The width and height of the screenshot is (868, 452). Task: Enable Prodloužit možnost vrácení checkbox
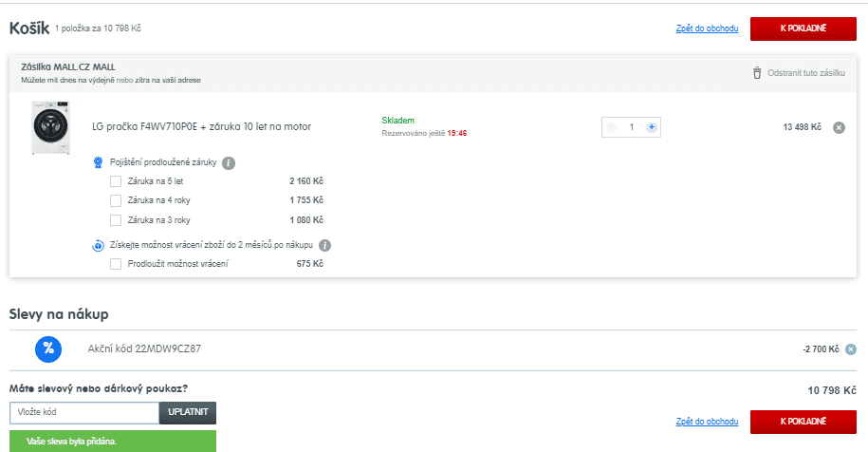(x=116, y=264)
